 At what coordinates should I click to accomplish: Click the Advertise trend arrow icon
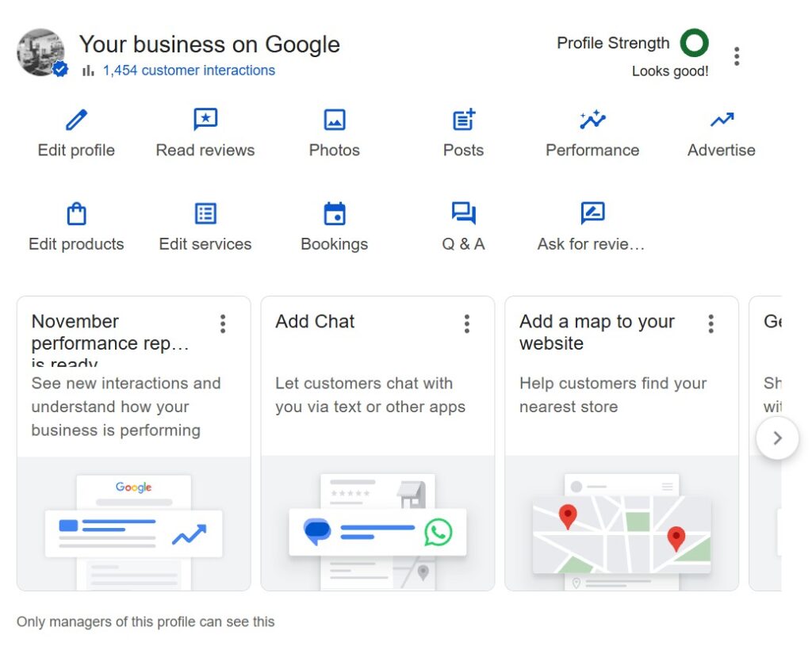722,120
